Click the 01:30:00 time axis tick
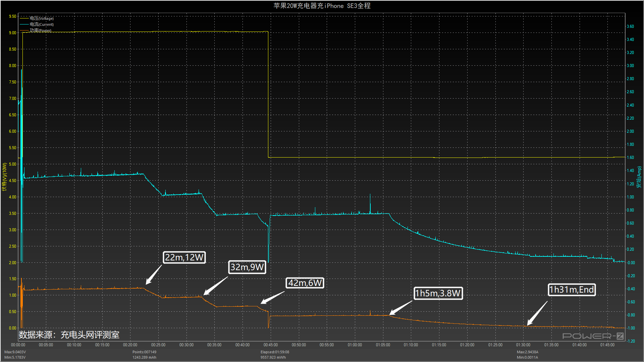Viewport: 644px width, 362px height. tap(523, 345)
